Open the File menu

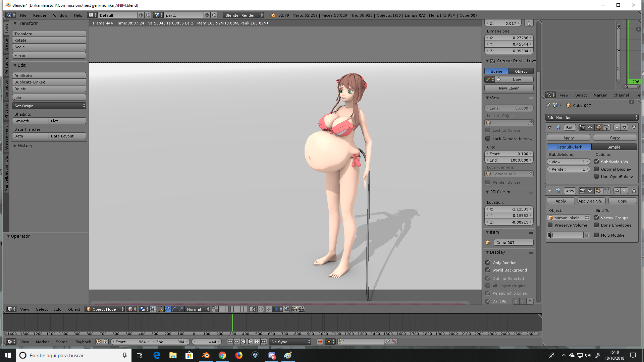23,15
